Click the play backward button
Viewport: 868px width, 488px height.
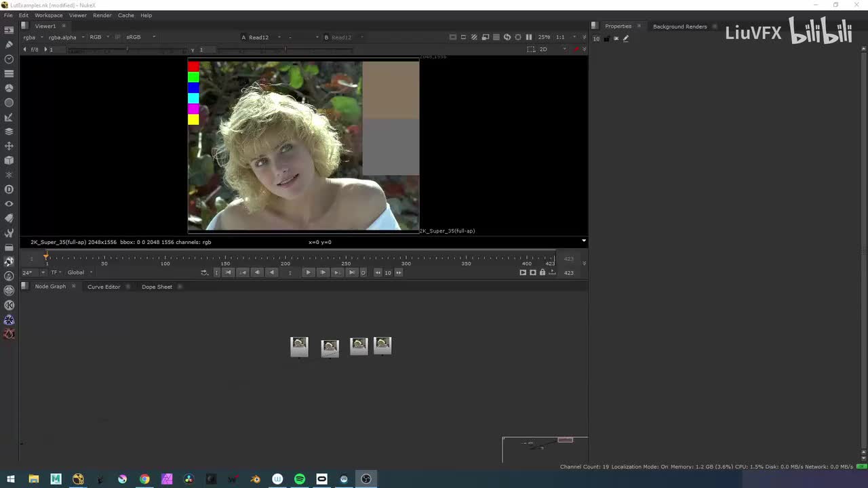click(272, 272)
